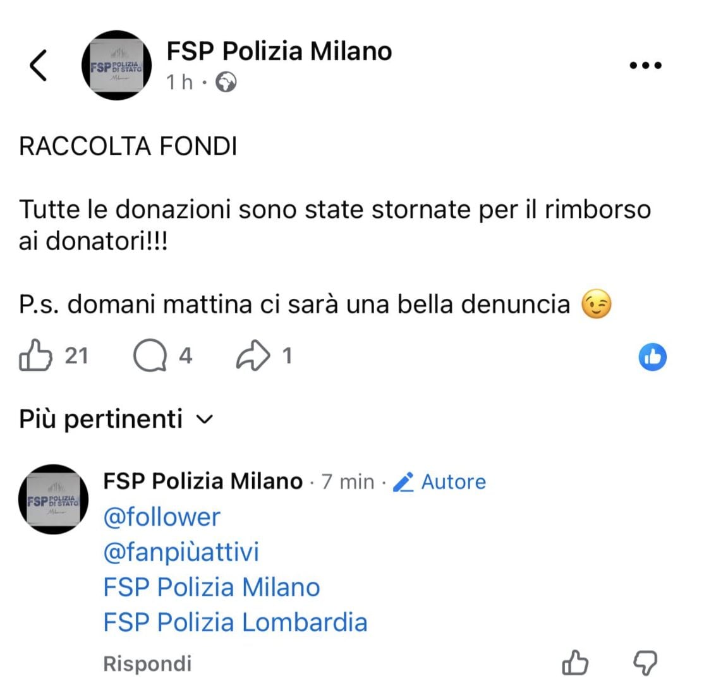Click the blue Like reaction icon
Screen dimensions: 728x700
(653, 357)
